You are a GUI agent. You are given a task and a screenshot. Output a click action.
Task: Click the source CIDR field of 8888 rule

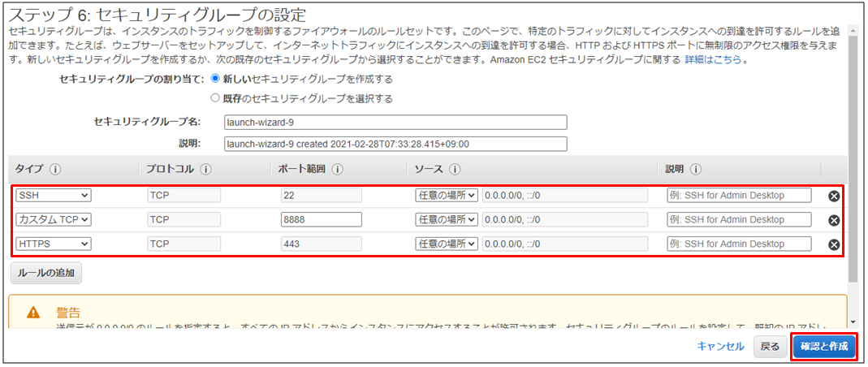tap(565, 220)
